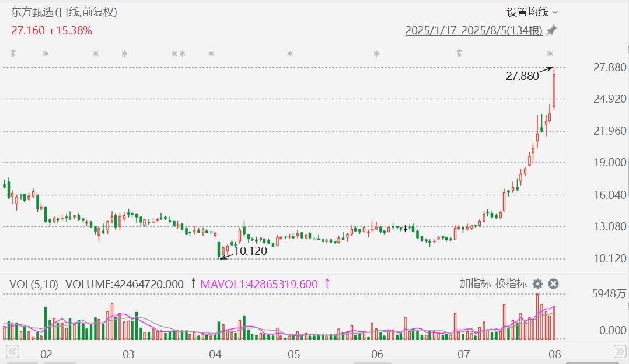Click the event marker above the 06 label
The image size is (629, 364).
tap(376, 53)
